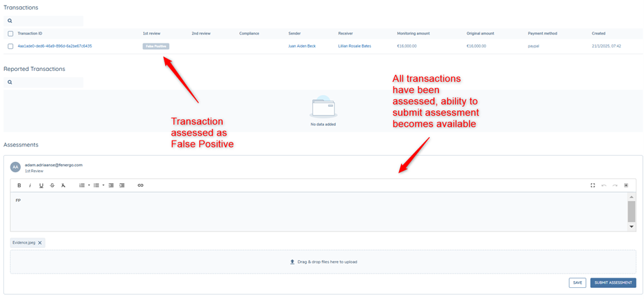The height and width of the screenshot is (299, 644).
Task: Click the SUBMIT ASSESSMENT button
Action: (612, 282)
